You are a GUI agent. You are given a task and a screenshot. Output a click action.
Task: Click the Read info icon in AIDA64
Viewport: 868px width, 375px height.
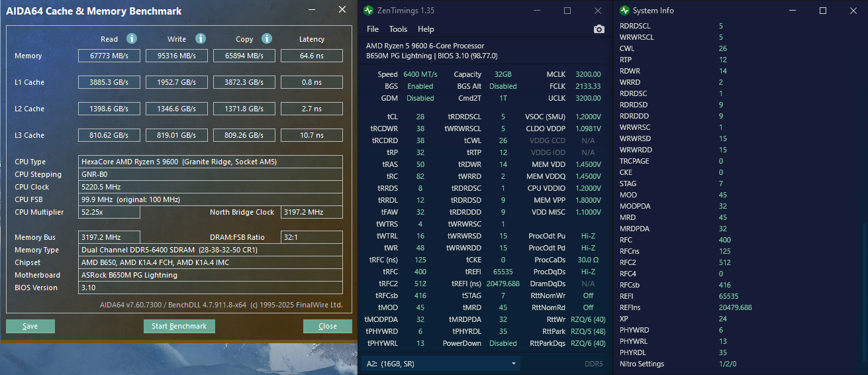(x=132, y=38)
